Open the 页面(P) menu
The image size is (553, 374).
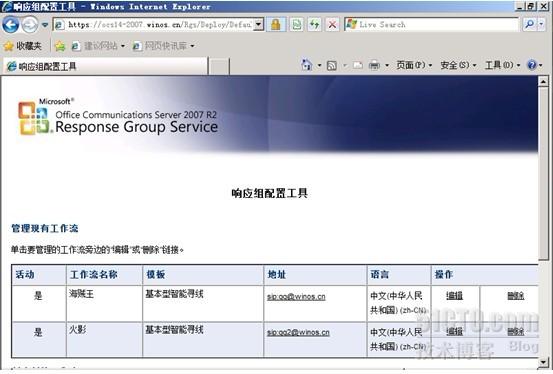point(414,65)
